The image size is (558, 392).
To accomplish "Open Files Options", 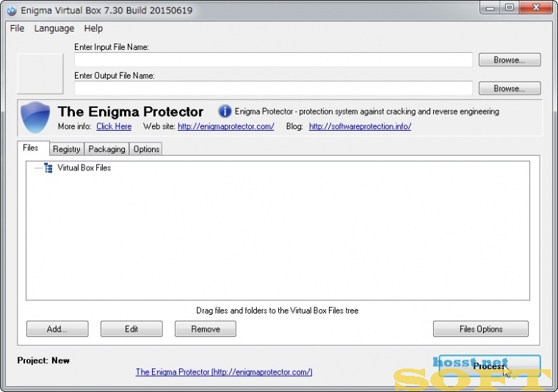I will pyautogui.click(x=481, y=329).
